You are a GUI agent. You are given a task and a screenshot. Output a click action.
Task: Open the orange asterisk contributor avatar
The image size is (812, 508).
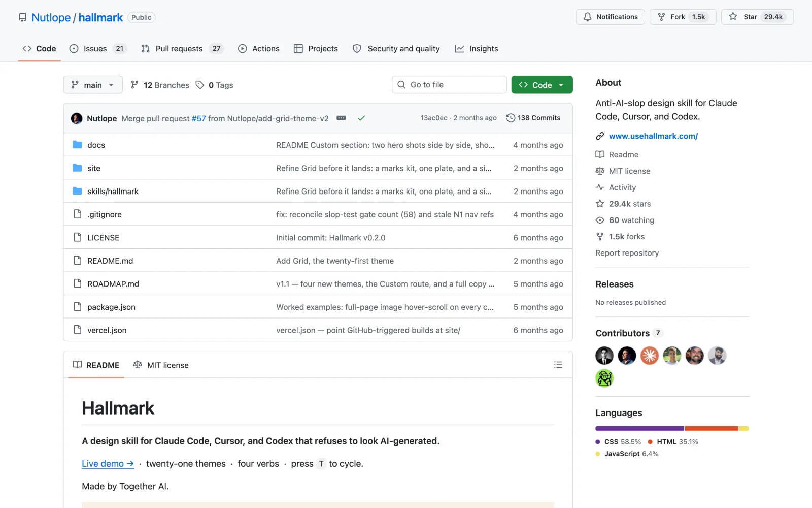click(649, 356)
